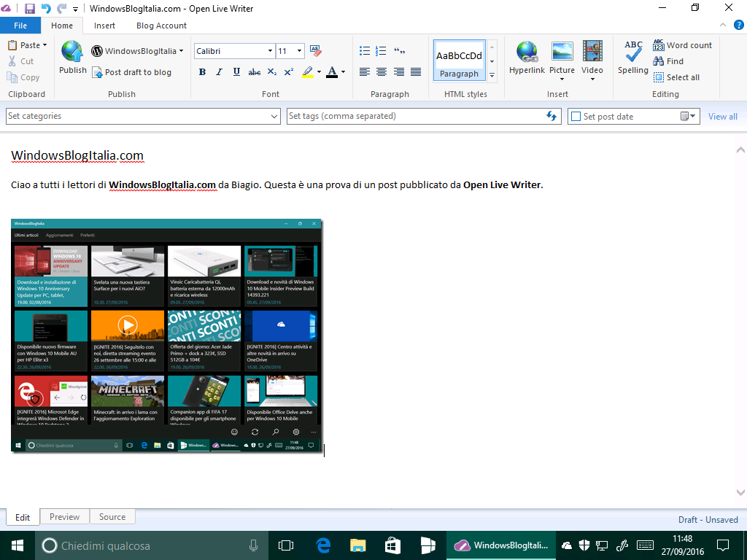This screenshot has width=747, height=560.
Task: Open the Windows Store taskbar icon
Action: pos(393,545)
